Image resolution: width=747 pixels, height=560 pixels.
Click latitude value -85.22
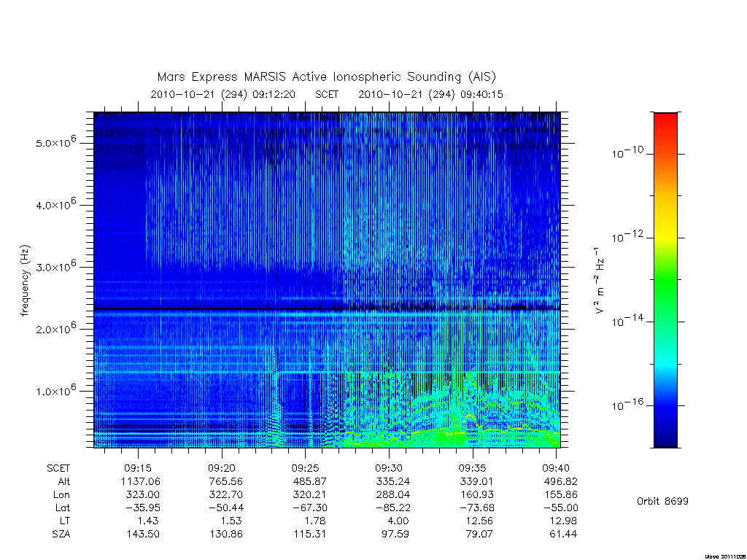(x=393, y=507)
